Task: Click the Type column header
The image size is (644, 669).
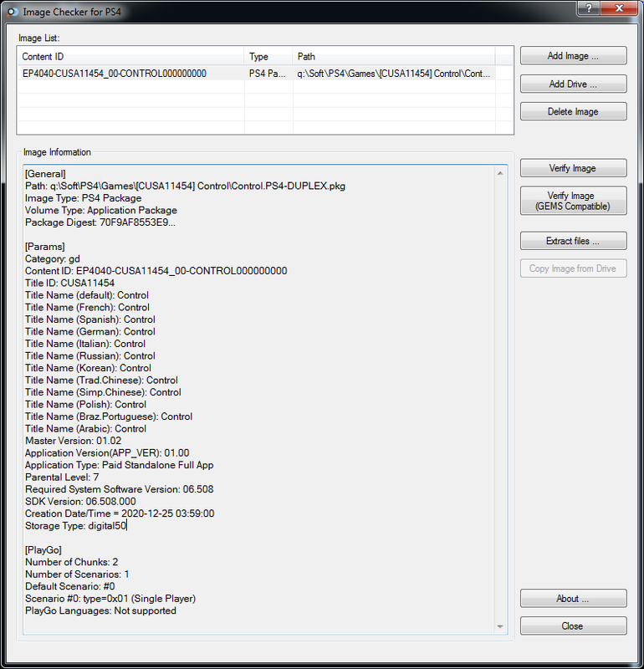Action: [x=268, y=56]
